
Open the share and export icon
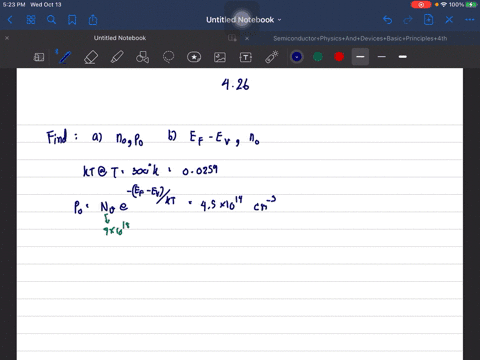click(93, 20)
